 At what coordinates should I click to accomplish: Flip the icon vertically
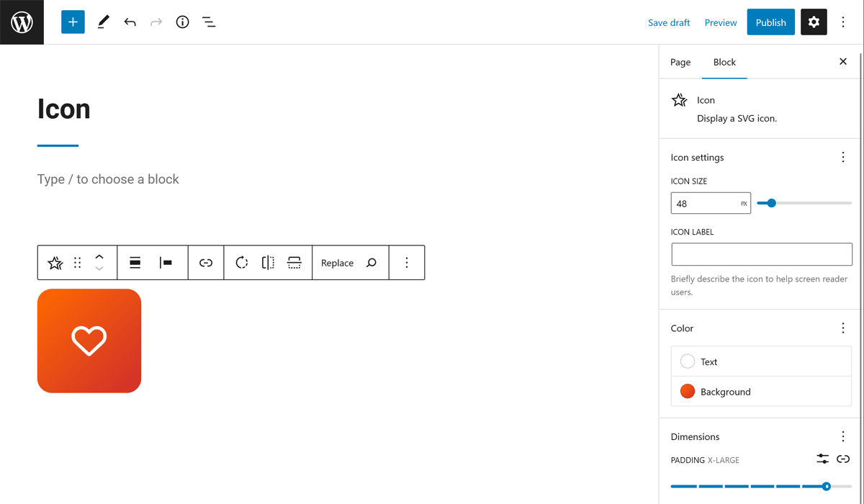(x=294, y=263)
